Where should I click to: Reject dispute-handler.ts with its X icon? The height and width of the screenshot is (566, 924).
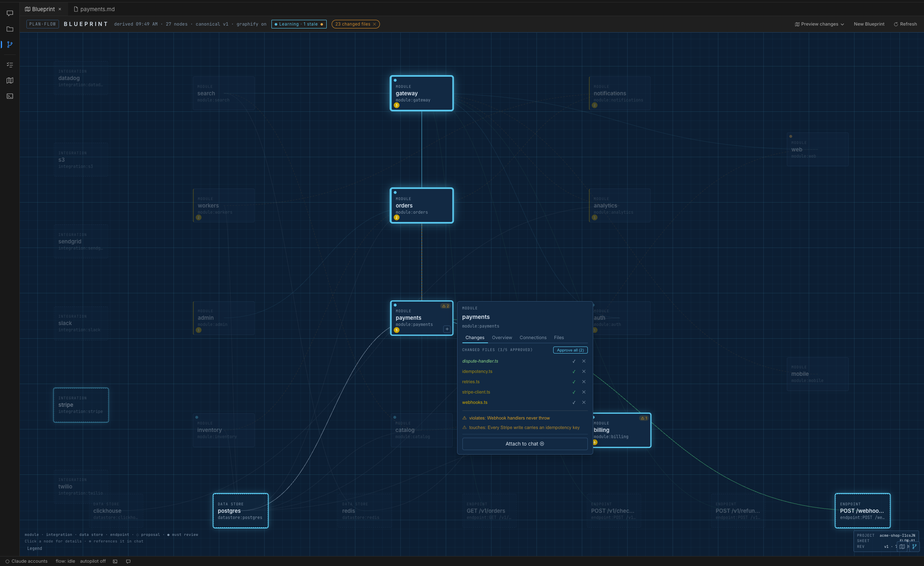click(584, 361)
